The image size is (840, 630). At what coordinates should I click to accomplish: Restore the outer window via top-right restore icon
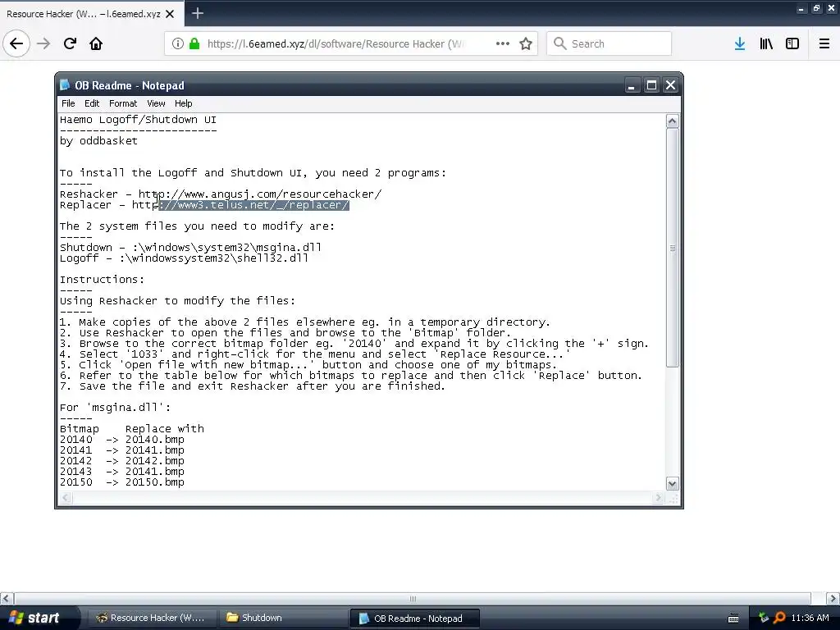[816, 8]
